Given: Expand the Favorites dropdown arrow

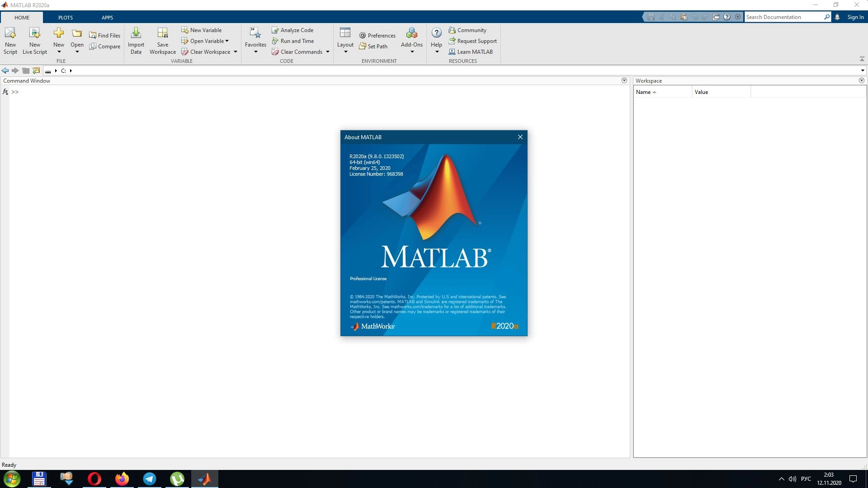Looking at the screenshot, I should pyautogui.click(x=255, y=52).
